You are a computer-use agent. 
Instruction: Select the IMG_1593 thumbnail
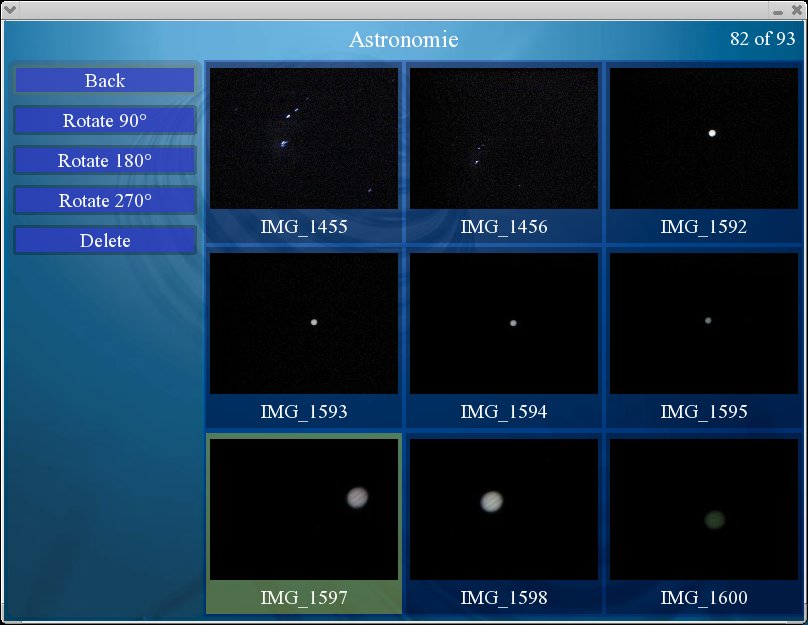304,324
